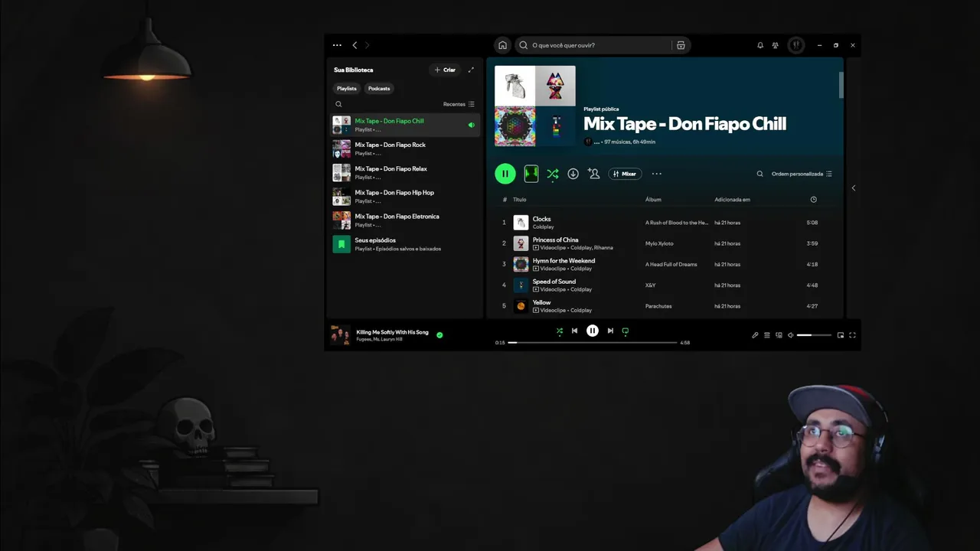Screen dimensions: 980x551
Task: Invite collaborators with the add-person icon
Action: click(593, 174)
